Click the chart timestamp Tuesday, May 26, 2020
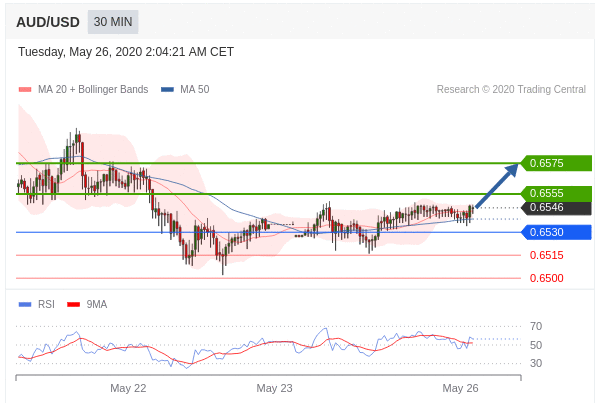 click(x=126, y=52)
